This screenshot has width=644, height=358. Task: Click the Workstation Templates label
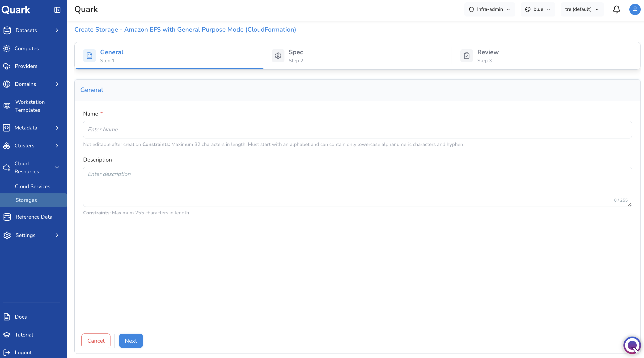(30, 106)
